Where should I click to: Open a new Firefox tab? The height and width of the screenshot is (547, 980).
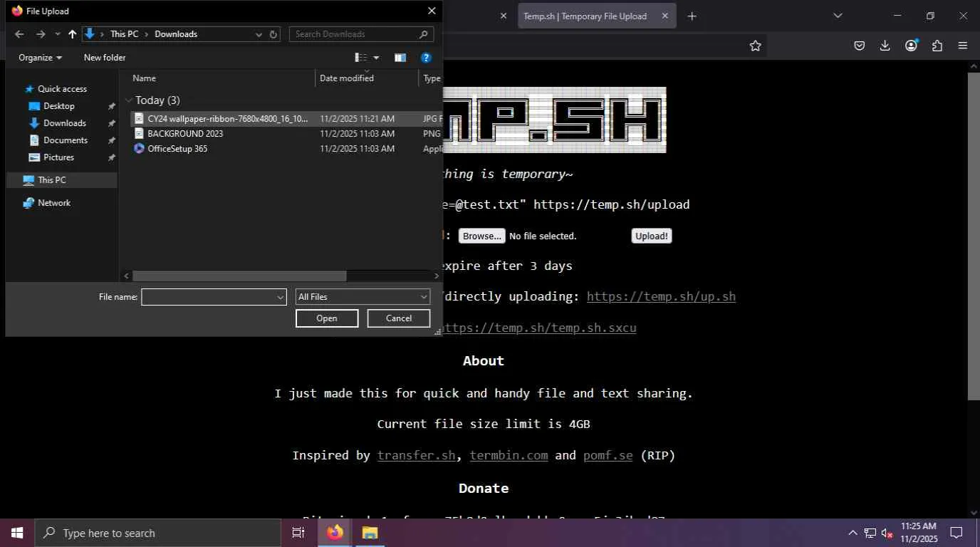point(692,16)
